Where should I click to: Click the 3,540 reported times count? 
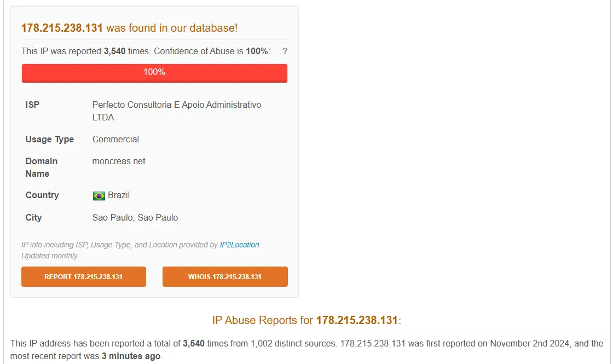coord(113,51)
